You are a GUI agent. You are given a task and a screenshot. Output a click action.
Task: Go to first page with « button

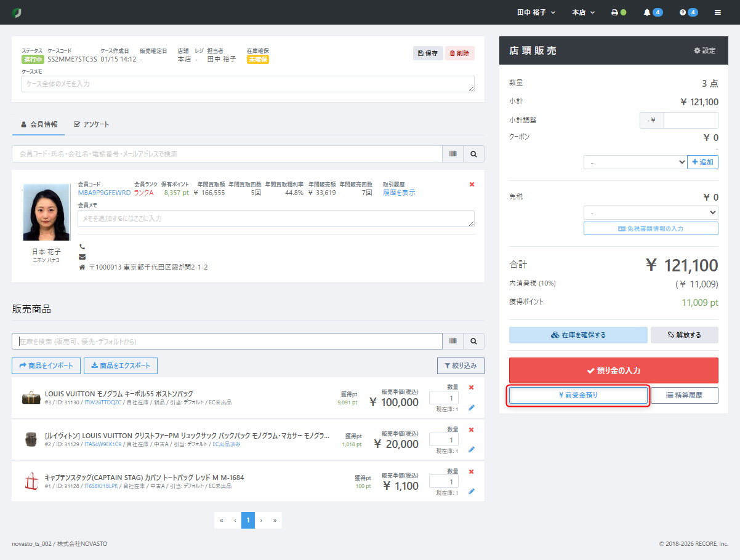[221, 520]
